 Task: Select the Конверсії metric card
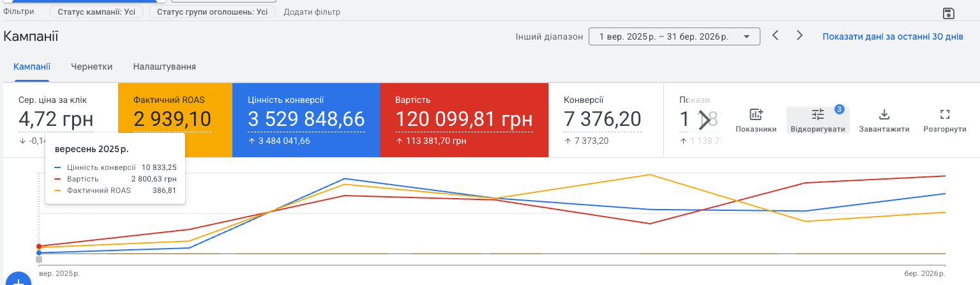[x=606, y=119]
